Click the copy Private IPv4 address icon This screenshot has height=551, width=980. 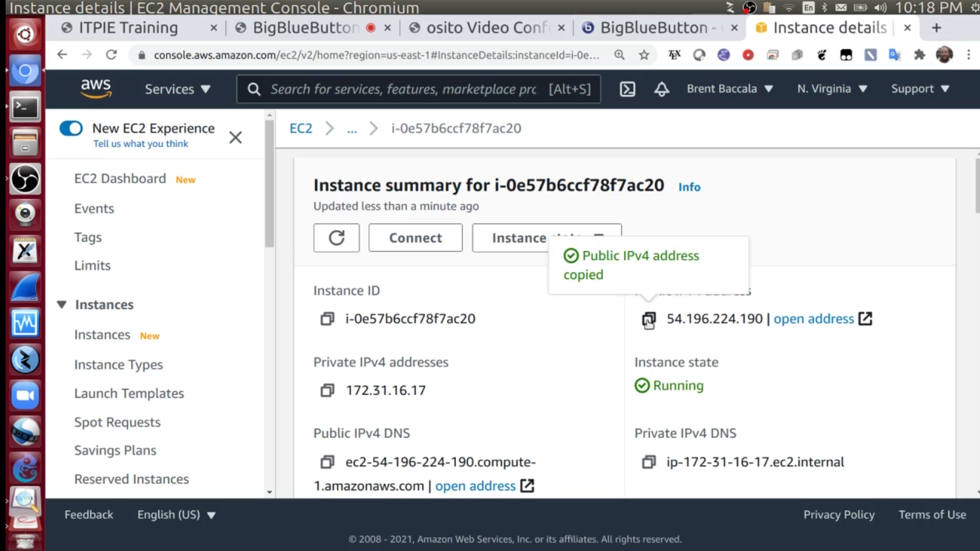click(327, 390)
